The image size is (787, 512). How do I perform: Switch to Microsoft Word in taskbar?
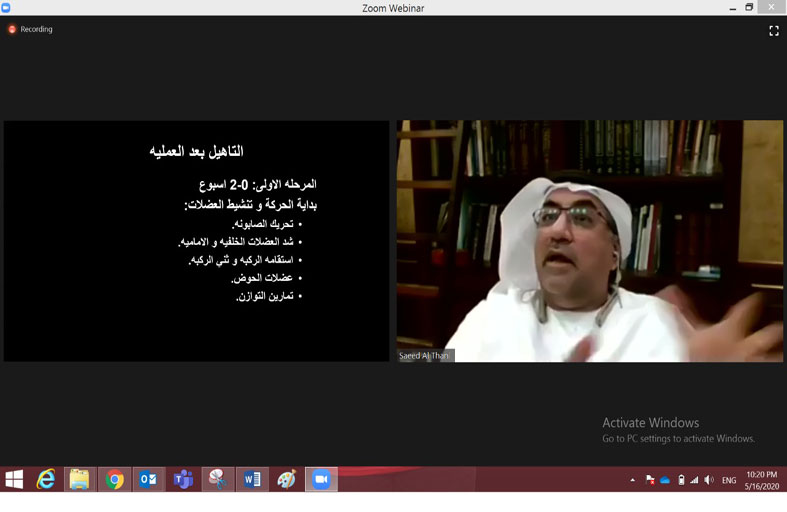252,480
